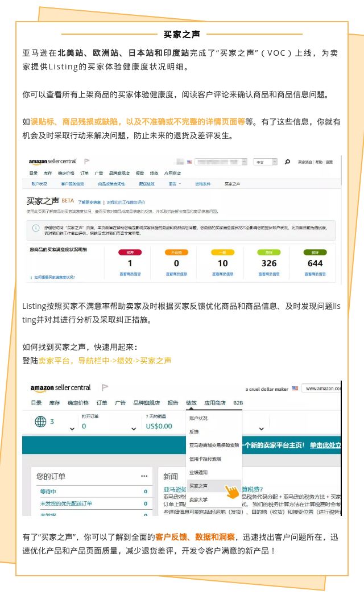The image size is (364, 611).
Task: Open the 中文 language dropdown
Action: pos(266,162)
